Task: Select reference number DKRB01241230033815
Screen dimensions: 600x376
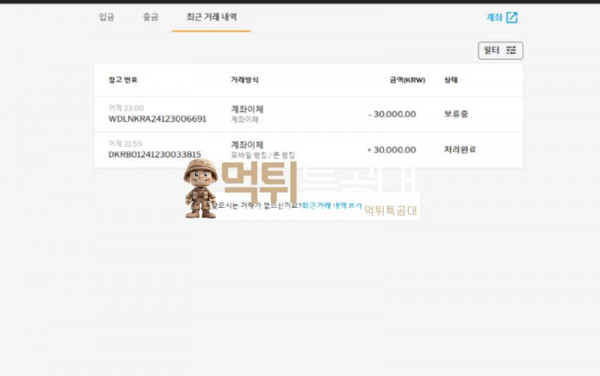Action: (x=155, y=155)
